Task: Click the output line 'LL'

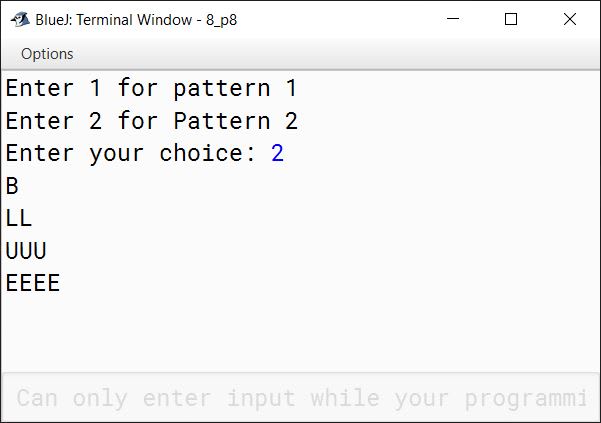Action: pos(19,218)
